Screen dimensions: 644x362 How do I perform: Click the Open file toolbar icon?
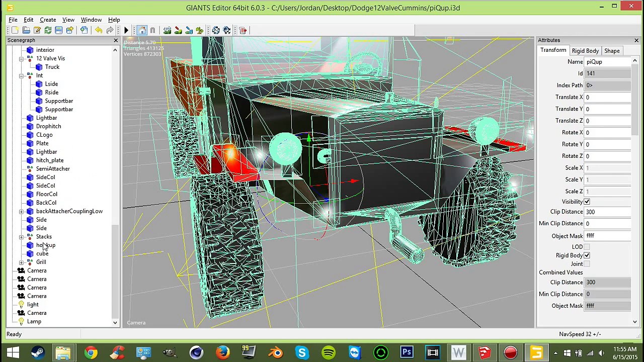(x=26, y=31)
